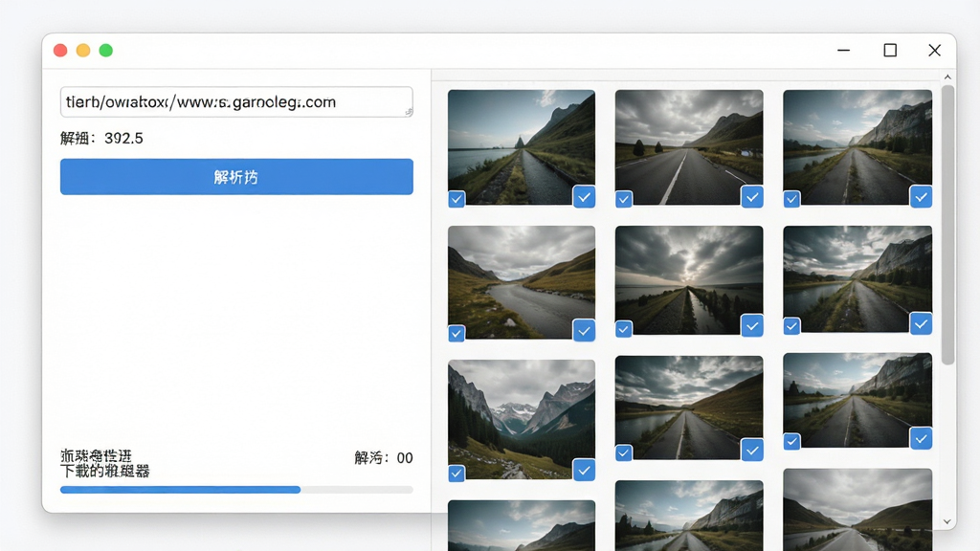Viewport: 980px width, 551px height.
Task: Toggle large checkmark on first-row asphalt road photo
Action: coord(752,197)
